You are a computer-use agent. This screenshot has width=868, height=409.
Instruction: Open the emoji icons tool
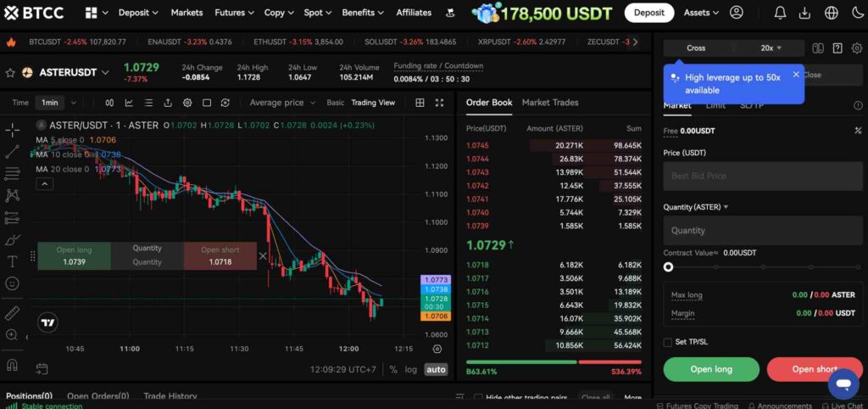(12, 283)
